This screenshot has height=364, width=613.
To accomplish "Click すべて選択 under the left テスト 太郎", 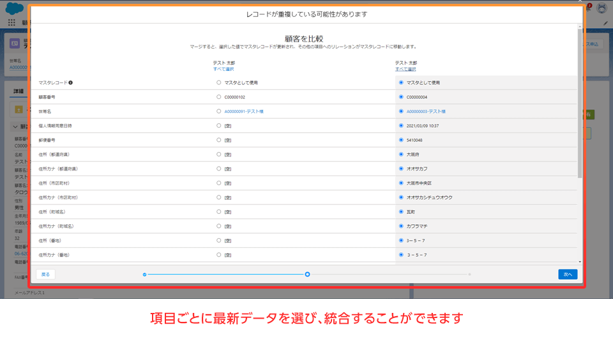I will tap(223, 69).
